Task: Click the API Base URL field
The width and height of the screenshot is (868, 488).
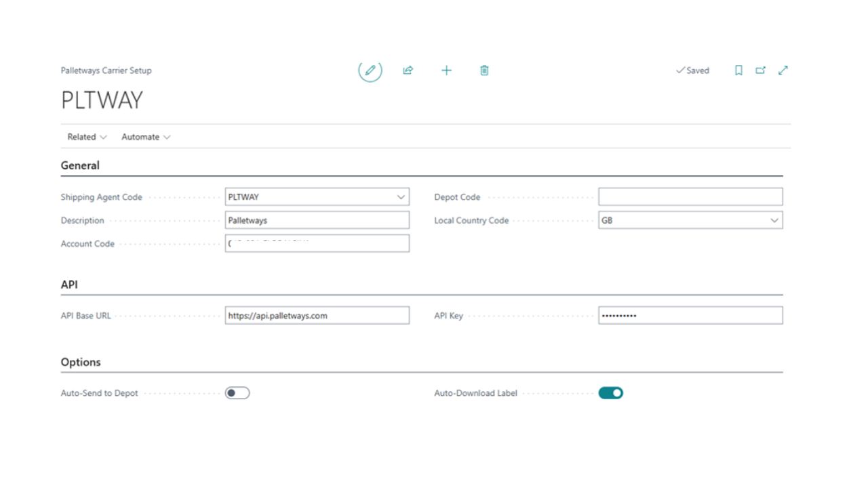Action: (317, 315)
